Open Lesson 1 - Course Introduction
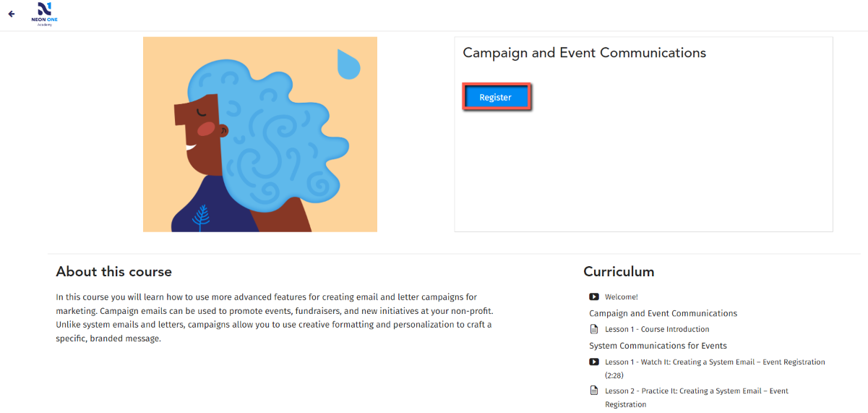 pos(657,329)
